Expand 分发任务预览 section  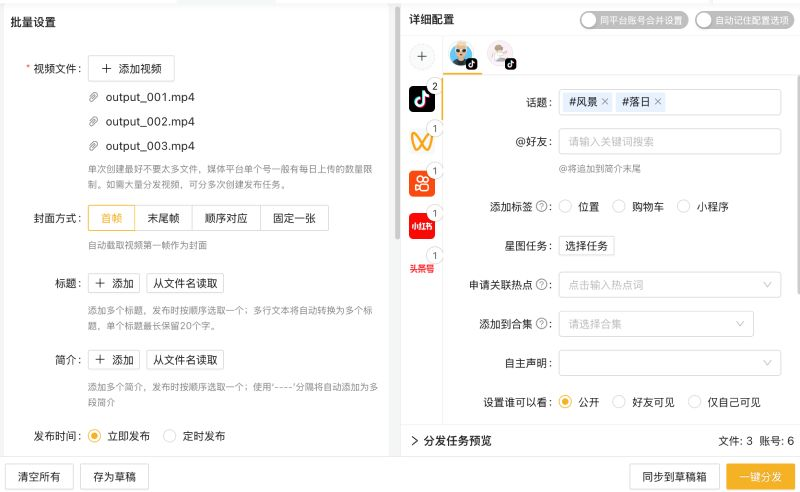coord(451,440)
